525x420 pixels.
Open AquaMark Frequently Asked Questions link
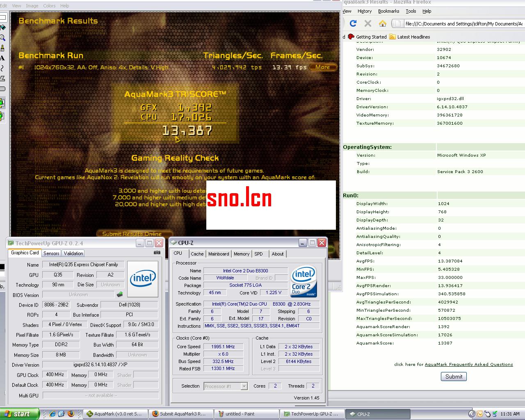pyautogui.click(x=469, y=364)
